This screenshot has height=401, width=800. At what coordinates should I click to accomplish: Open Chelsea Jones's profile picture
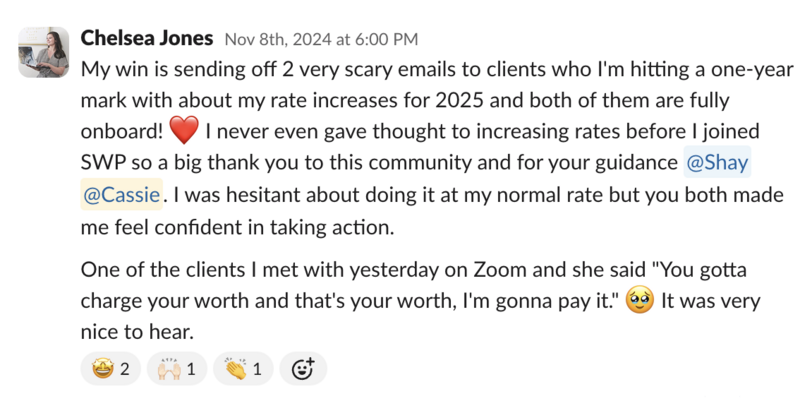43,52
